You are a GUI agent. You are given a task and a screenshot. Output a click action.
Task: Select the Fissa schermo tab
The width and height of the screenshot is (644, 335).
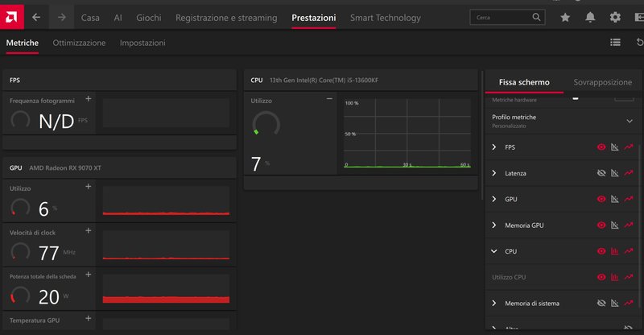tap(524, 82)
